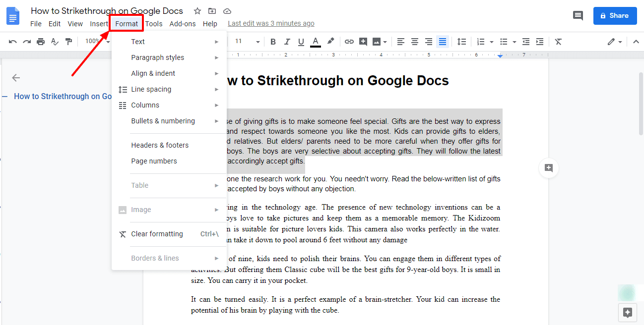Add comment using page margin button
Image resolution: width=644 pixels, height=325 pixels.
[549, 168]
